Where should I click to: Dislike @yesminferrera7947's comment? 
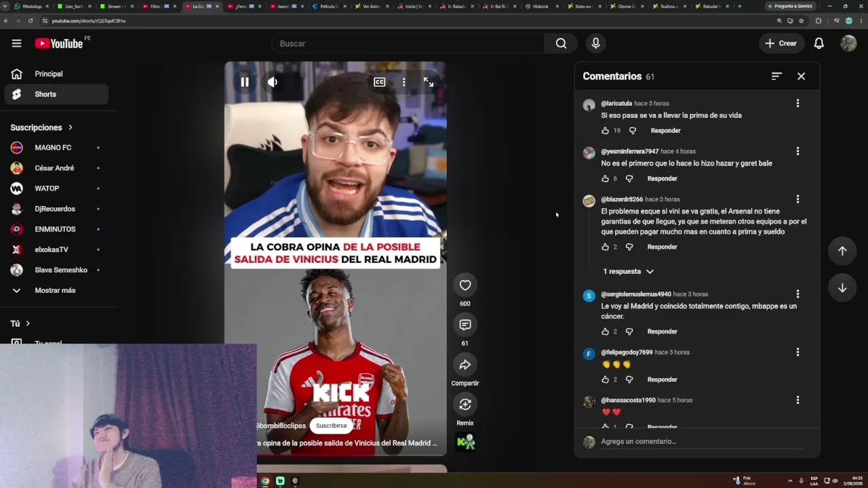coord(629,179)
